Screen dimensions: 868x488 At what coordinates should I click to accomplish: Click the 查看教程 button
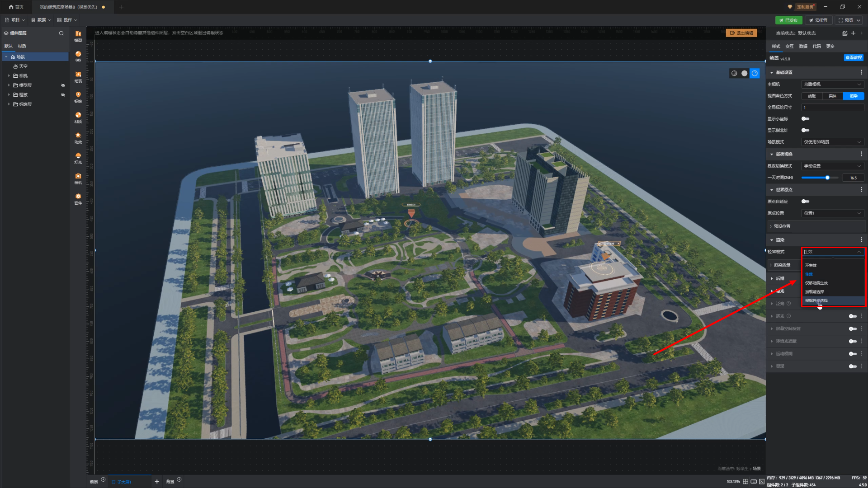point(854,58)
